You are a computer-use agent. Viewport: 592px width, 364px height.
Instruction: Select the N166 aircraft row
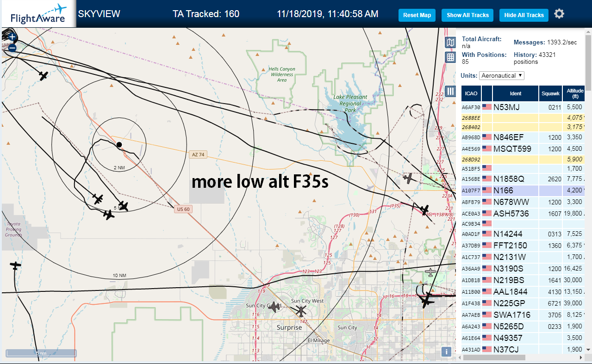523,190
